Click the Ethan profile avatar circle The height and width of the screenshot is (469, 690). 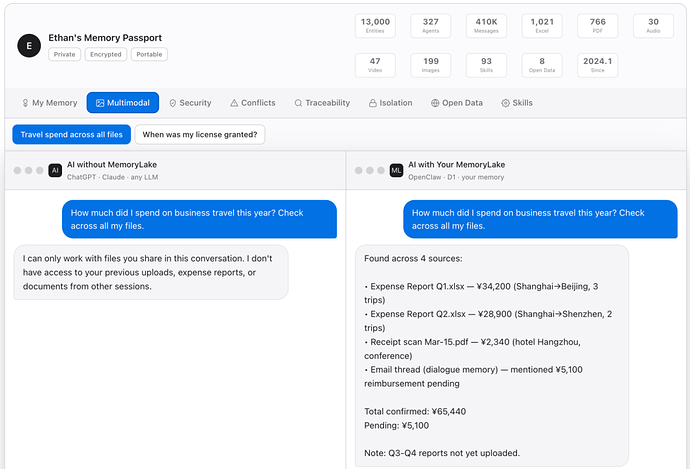click(29, 46)
